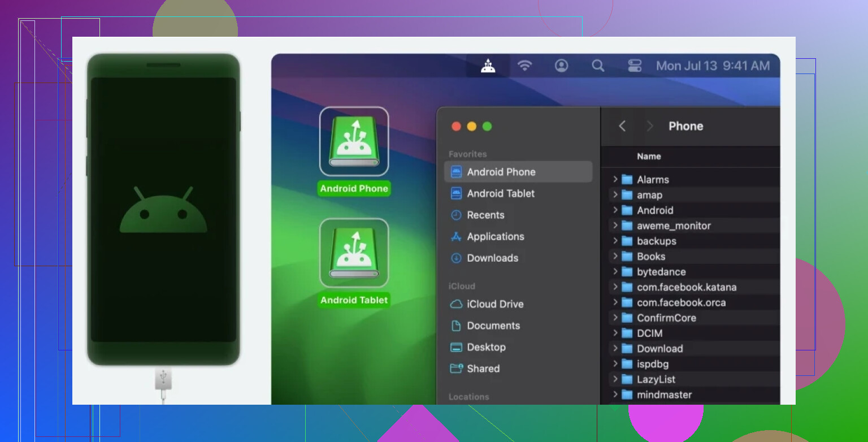Select the Android Phone desktop drive icon
This screenshot has height=442, width=868.
354,141
